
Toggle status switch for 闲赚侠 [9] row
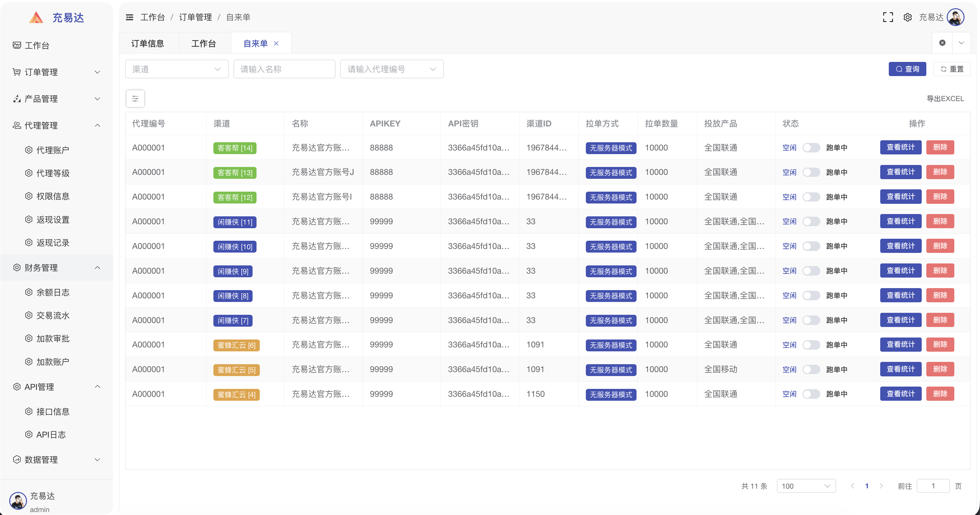pyautogui.click(x=811, y=271)
